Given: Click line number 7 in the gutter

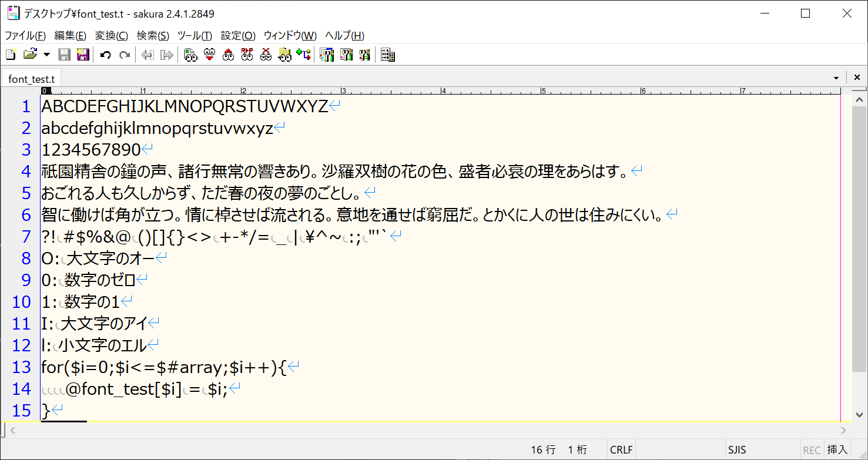Looking at the screenshot, I should [x=25, y=237].
